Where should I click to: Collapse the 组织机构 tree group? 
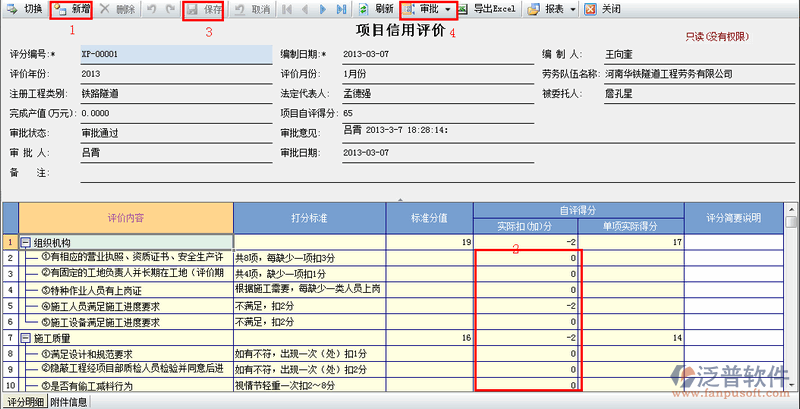[25, 243]
